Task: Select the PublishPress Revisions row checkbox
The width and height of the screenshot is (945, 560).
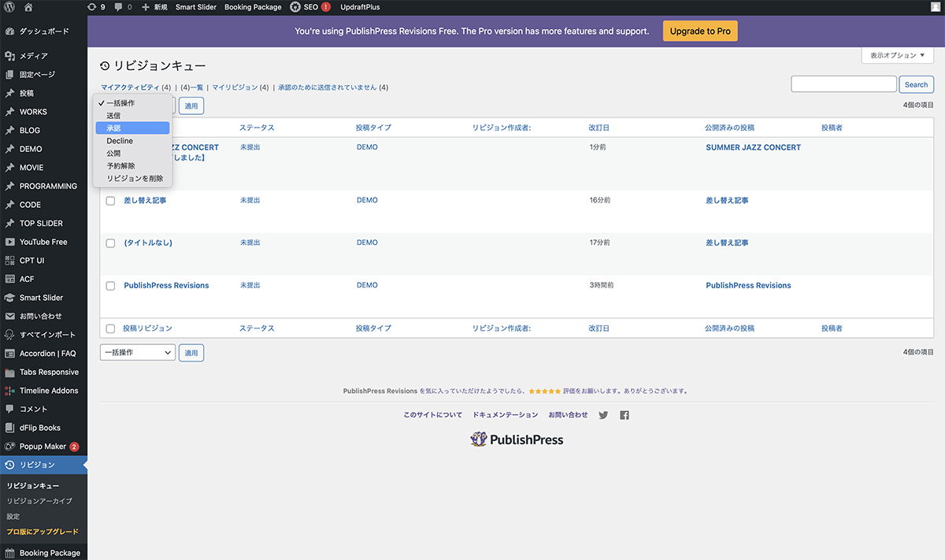Action: coord(110,286)
